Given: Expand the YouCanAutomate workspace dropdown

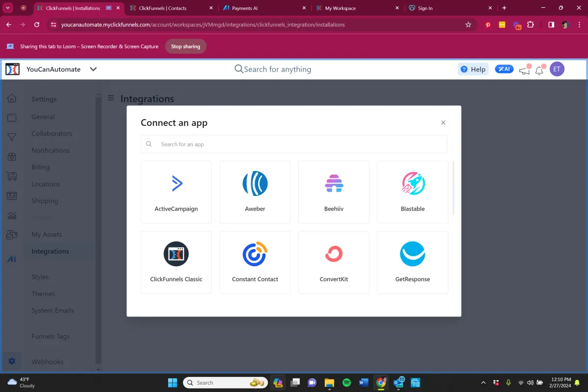Looking at the screenshot, I should (93, 69).
